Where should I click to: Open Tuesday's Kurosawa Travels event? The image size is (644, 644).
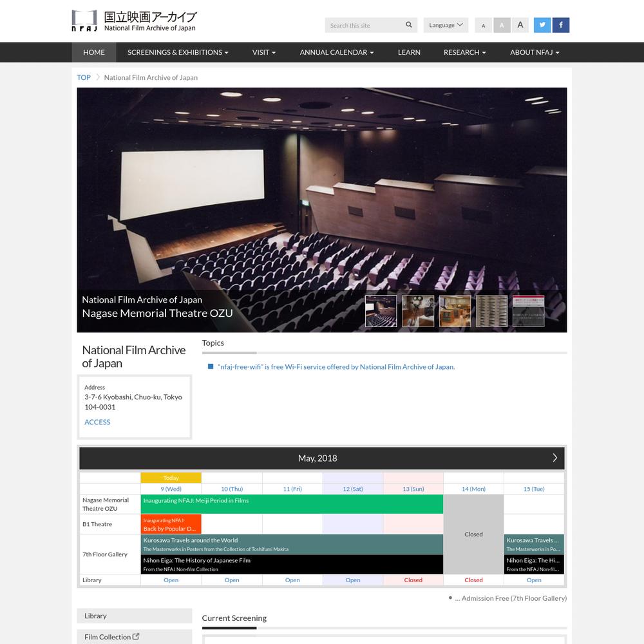pyautogui.click(x=534, y=544)
